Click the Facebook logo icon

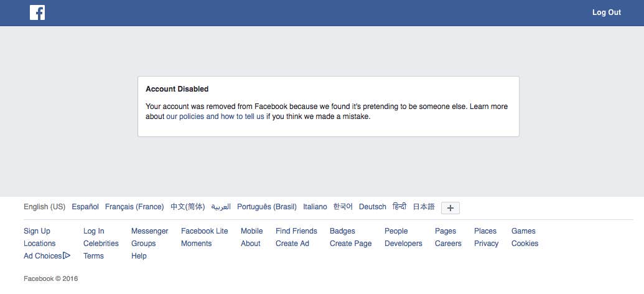click(37, 12)
